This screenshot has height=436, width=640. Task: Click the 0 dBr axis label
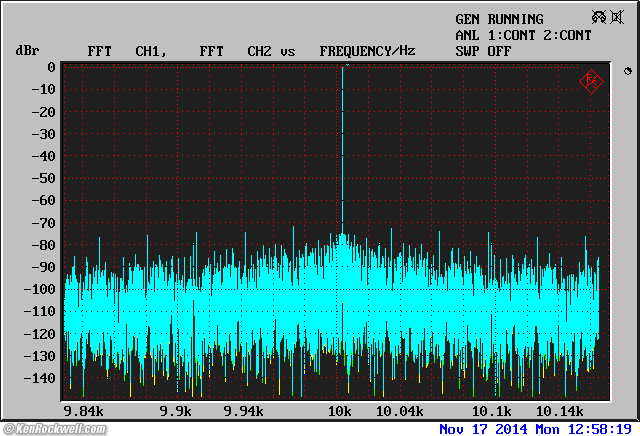click(x=50, y=67)
